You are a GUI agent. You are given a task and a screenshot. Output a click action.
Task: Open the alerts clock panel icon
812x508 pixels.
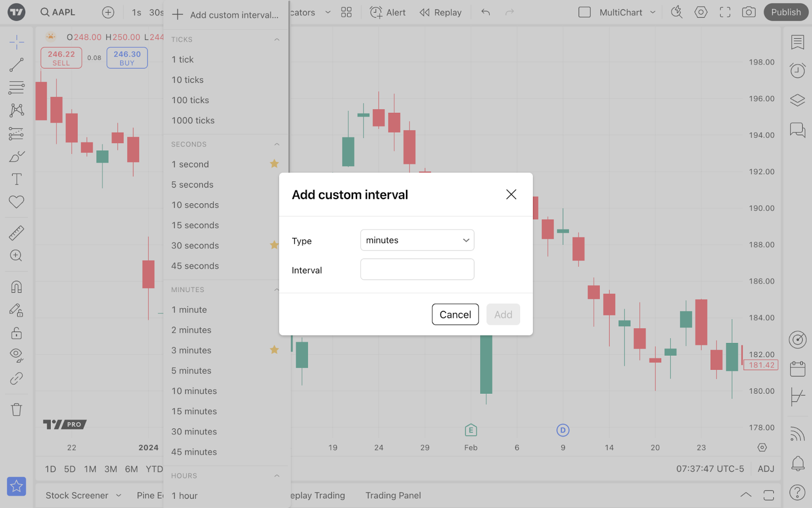(797, 70)
